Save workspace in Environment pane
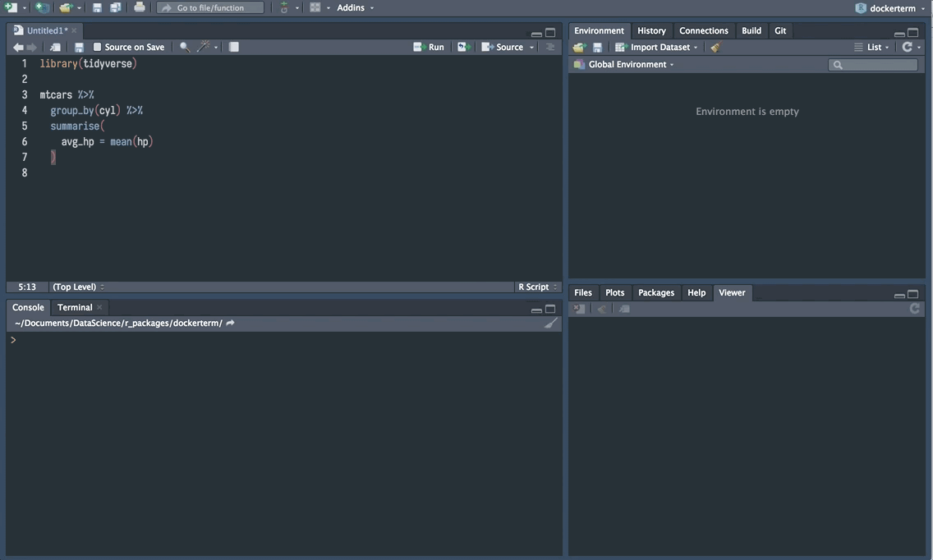The height and width of the screenshot is (560, 933). [597, 47]
